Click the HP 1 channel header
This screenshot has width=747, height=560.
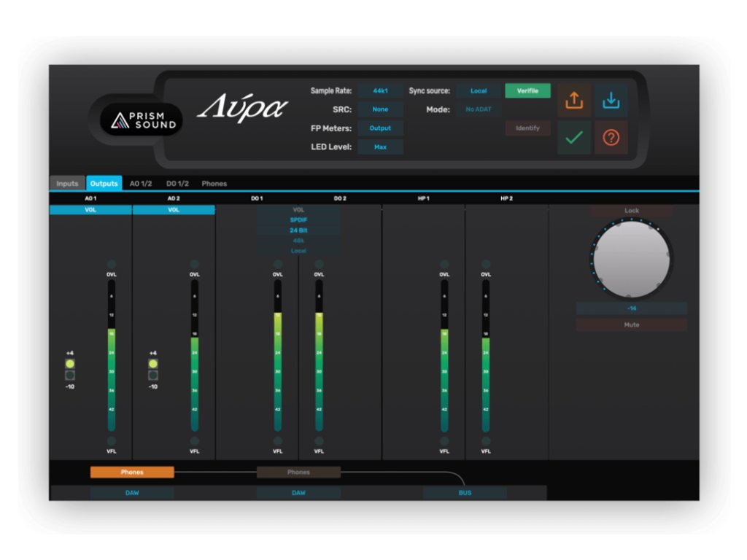[x=424, y=198]
